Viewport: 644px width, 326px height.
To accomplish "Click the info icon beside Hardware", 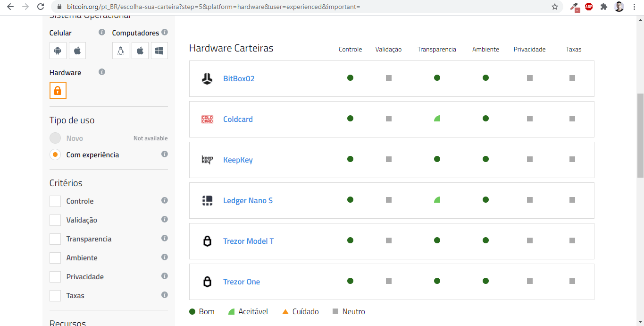I will (102, 72).
